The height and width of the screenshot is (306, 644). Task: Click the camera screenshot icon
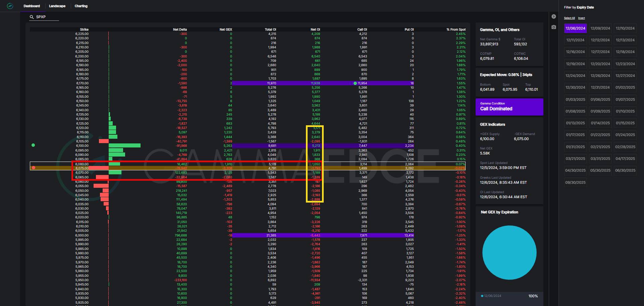pyautogui.click(x=554, y=27)
